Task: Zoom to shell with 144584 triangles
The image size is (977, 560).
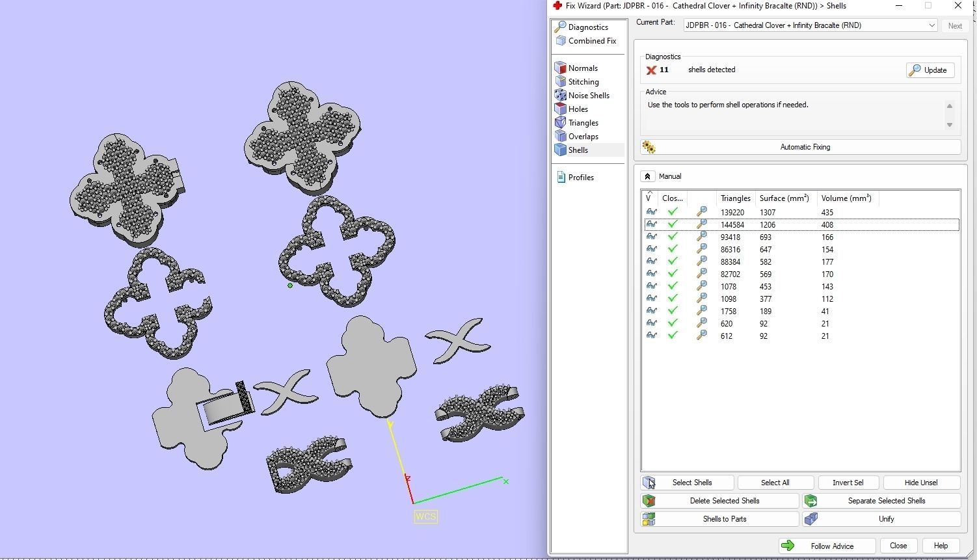Action: (x=702, y=224)
